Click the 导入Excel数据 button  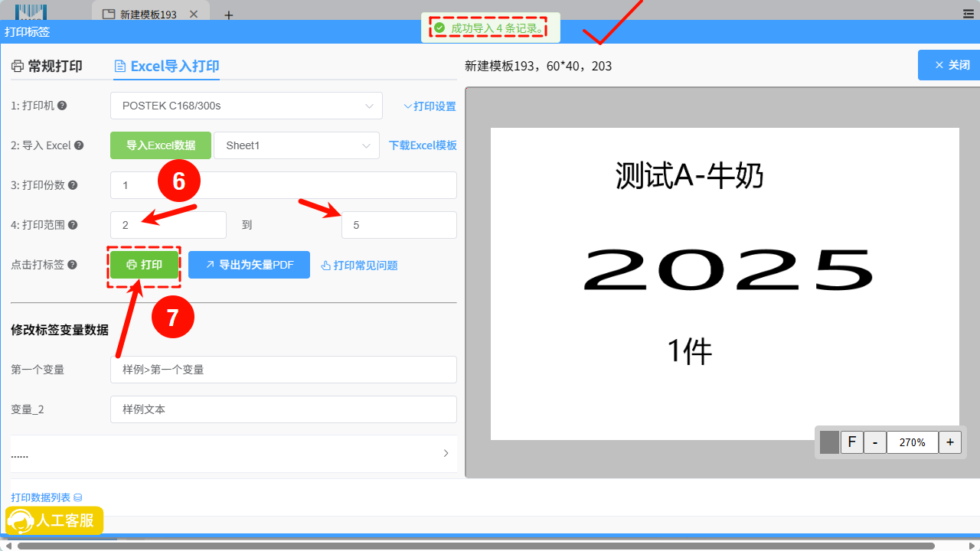pyautogui.click(x=161, y=145)
